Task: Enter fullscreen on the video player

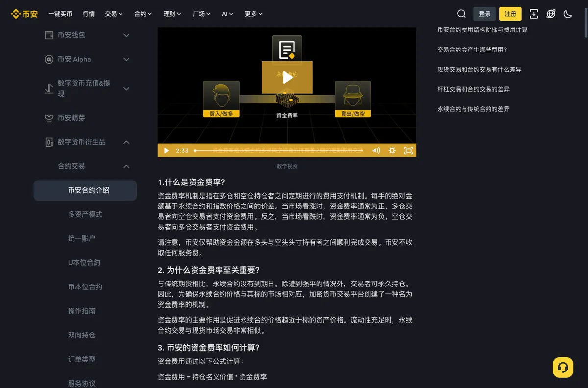Action: point(408,151)
